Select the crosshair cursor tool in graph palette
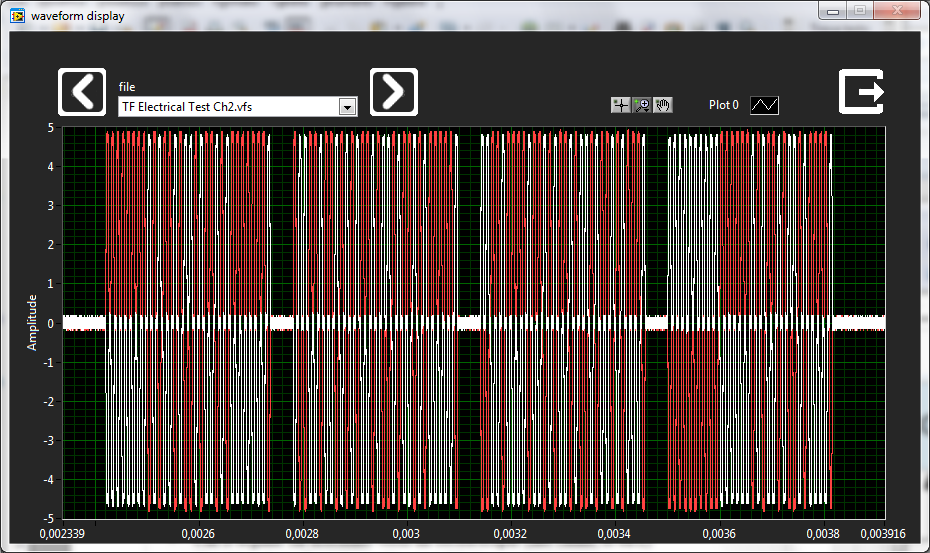The height and width of the screenshot is (553, 930). [x=621, y=105]
